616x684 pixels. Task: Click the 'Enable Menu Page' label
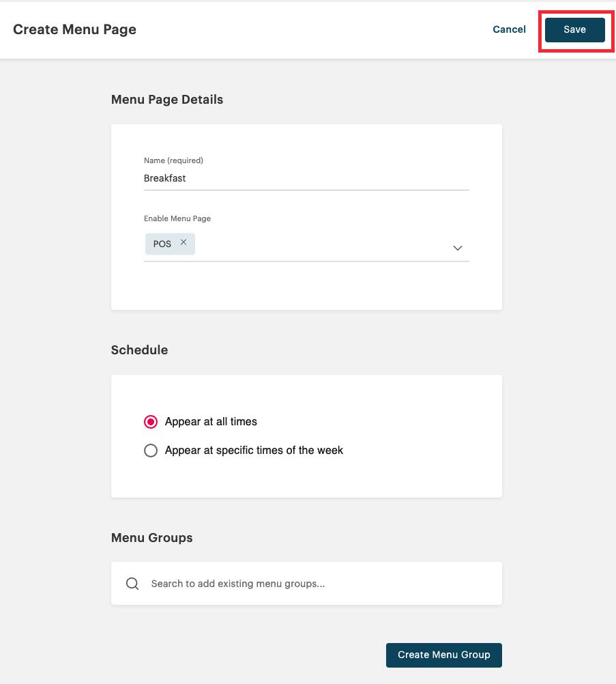click(x=177, y=218)
